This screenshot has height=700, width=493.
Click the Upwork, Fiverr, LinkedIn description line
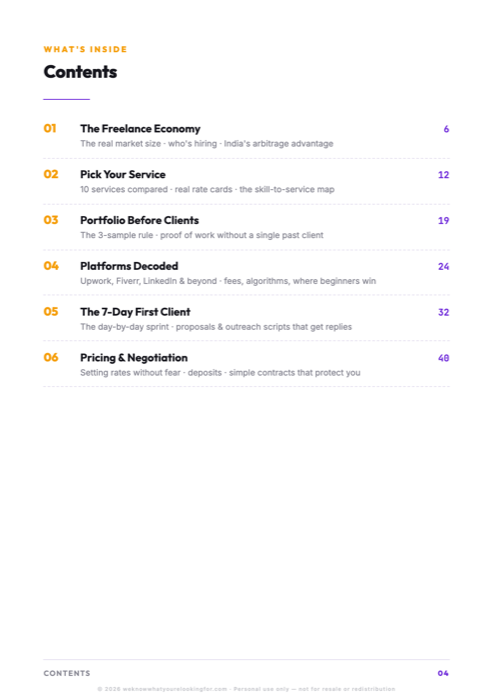point(228,281)
